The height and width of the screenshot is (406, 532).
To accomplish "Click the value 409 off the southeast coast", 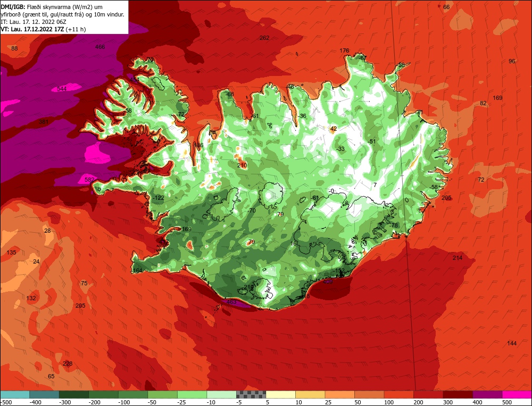I will point(328,282).
